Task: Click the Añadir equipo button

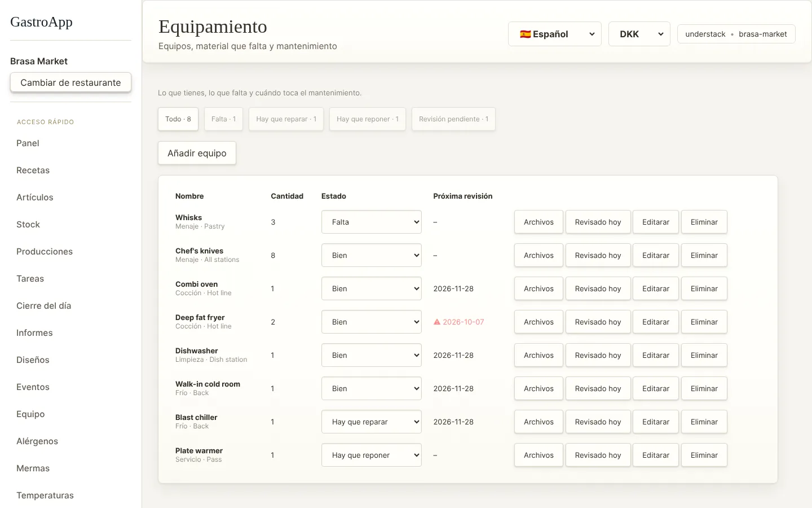Action: (x=197, y=153)
